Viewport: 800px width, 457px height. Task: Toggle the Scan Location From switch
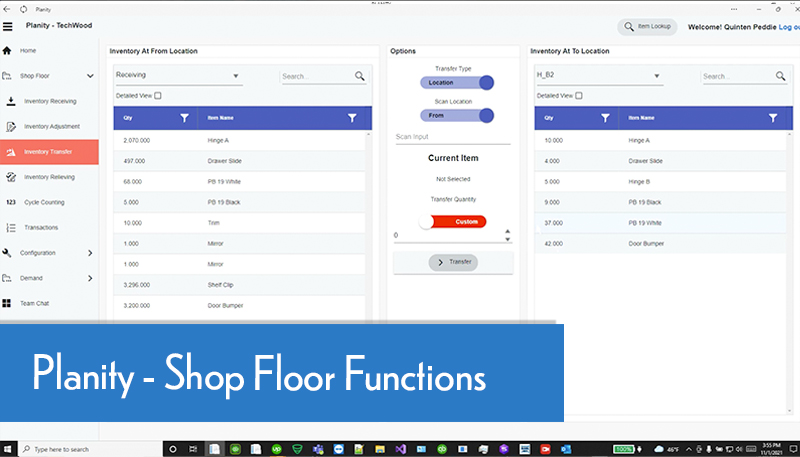(x=457, y=116)
